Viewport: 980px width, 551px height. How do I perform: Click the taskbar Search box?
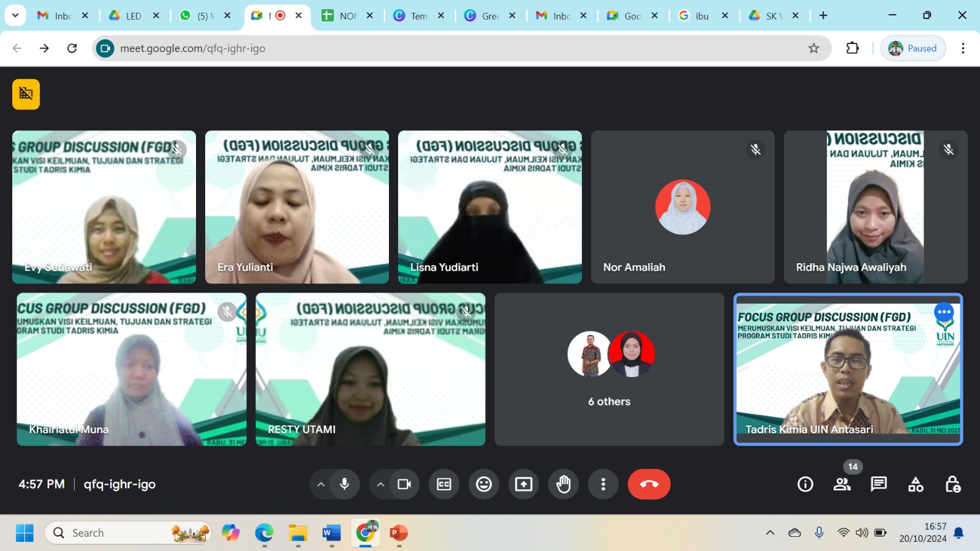[x=128, y=533]
